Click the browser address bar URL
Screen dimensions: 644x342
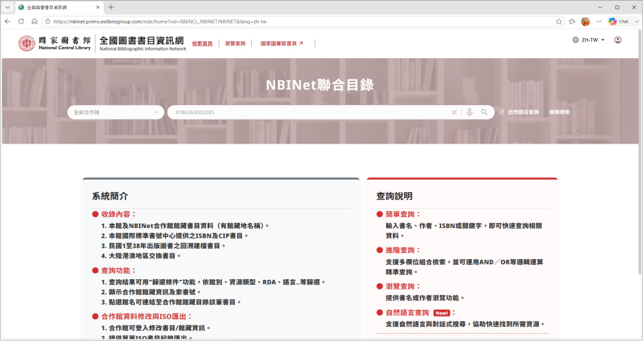160,21
